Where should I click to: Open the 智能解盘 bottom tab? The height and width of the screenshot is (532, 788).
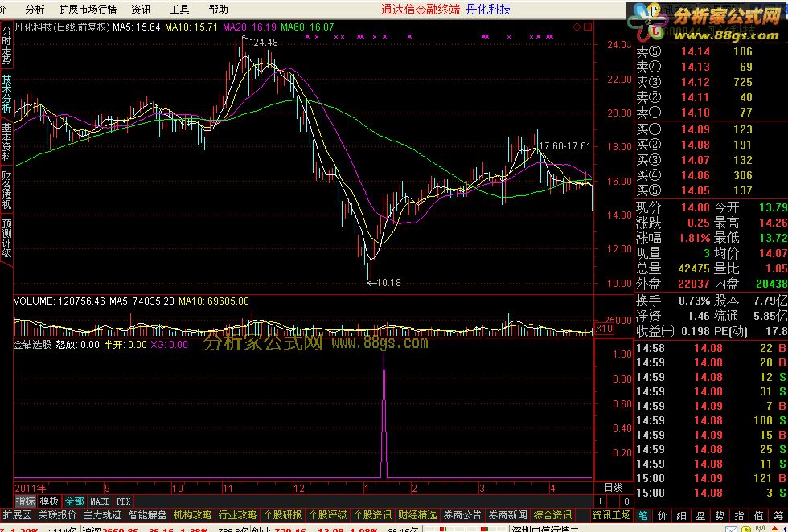[x=147, y=515]
